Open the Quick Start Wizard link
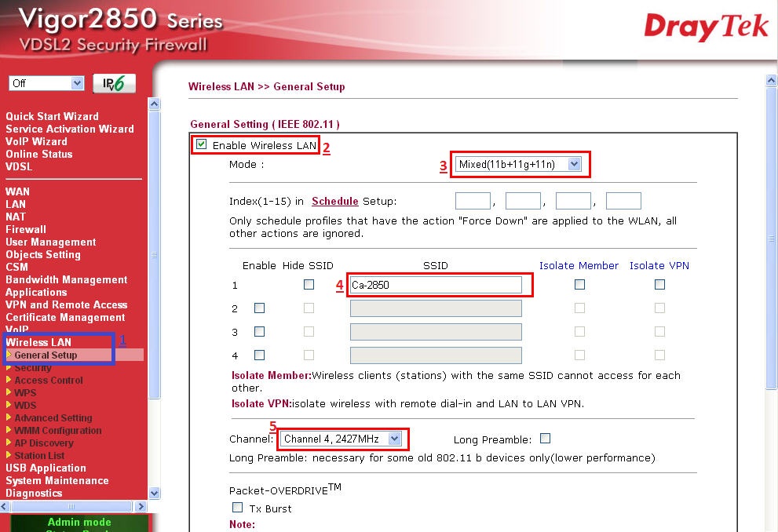Image resolution: width=778 pixels, height=532 pixels. (x=52, y=116)
